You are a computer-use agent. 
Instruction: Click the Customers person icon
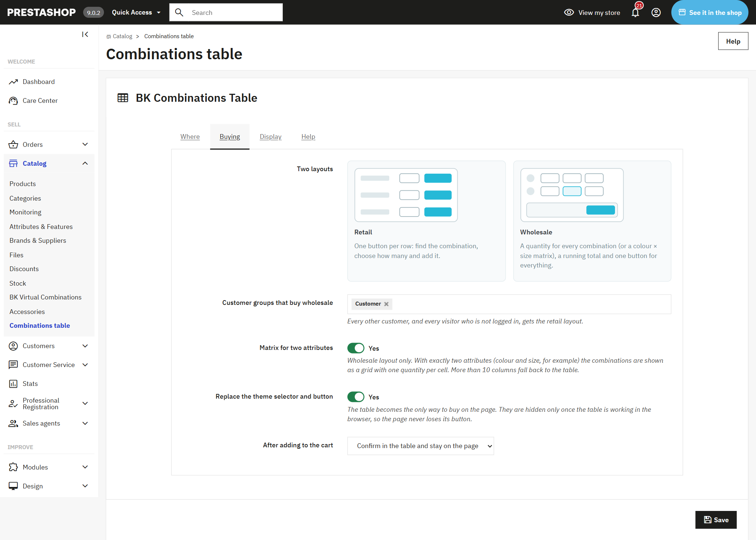[x=13, y=346]
